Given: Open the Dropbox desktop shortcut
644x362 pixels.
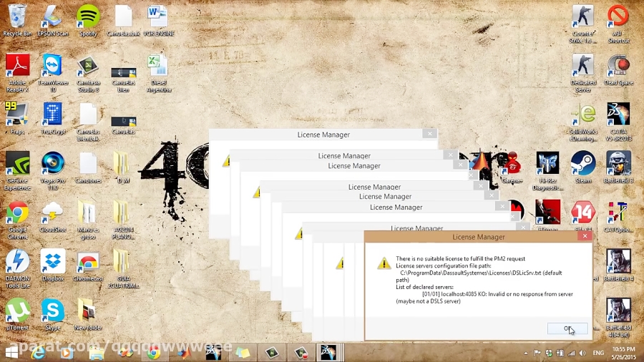Looking at the screenshot, I should [53, 262].
